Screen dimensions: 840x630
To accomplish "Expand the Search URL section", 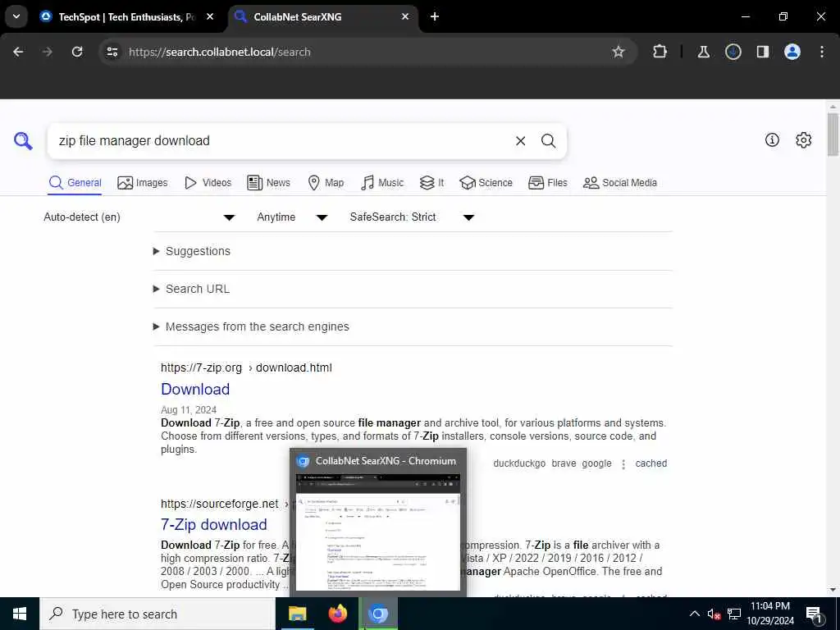I will pos(191,289).
